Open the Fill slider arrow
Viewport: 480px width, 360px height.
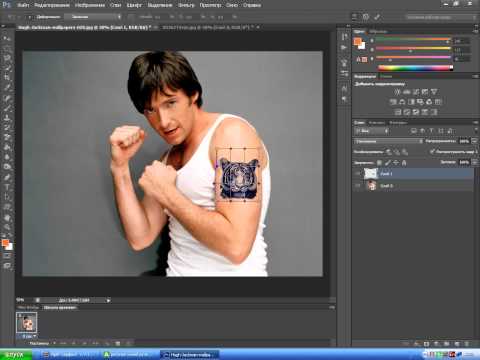(x=475, y=162)
